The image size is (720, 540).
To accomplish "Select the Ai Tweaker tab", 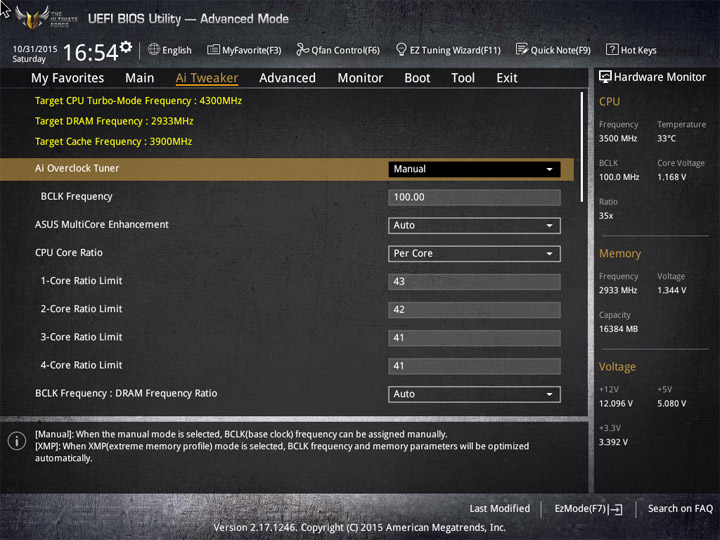I will coord(207,78).
